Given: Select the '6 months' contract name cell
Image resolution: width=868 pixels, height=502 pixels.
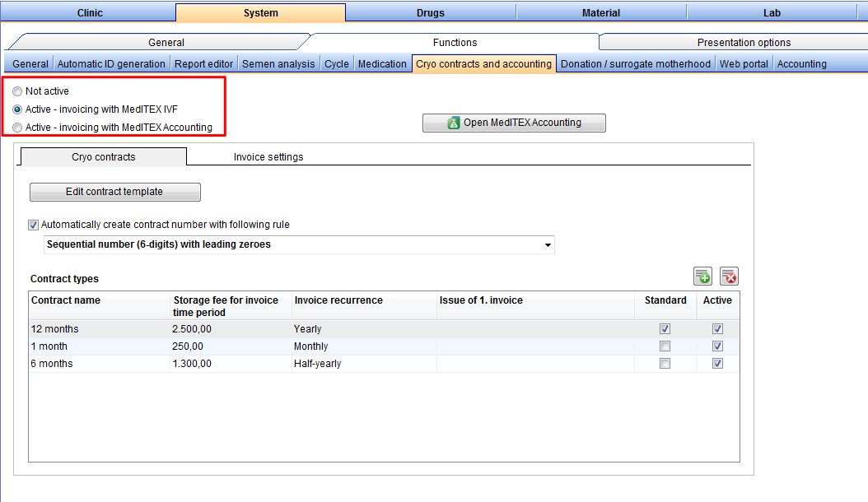Looking at the screenshot, I should (x=99, y=364).
